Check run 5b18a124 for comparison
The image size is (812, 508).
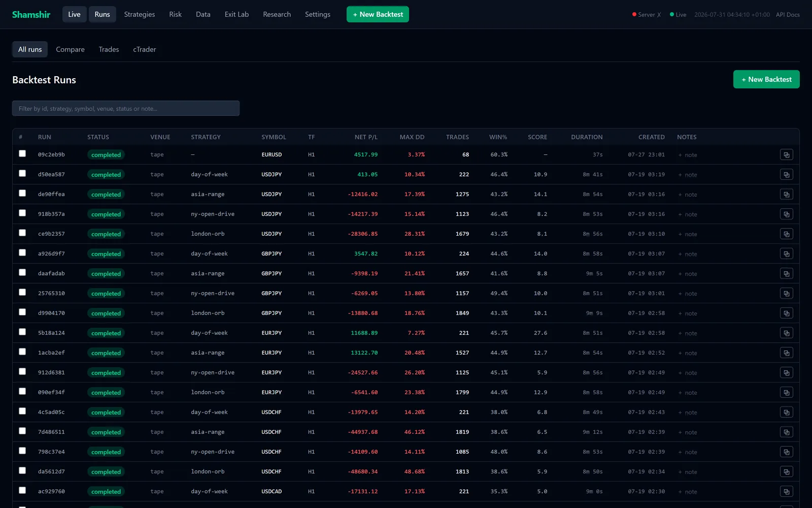pos(22,332)
